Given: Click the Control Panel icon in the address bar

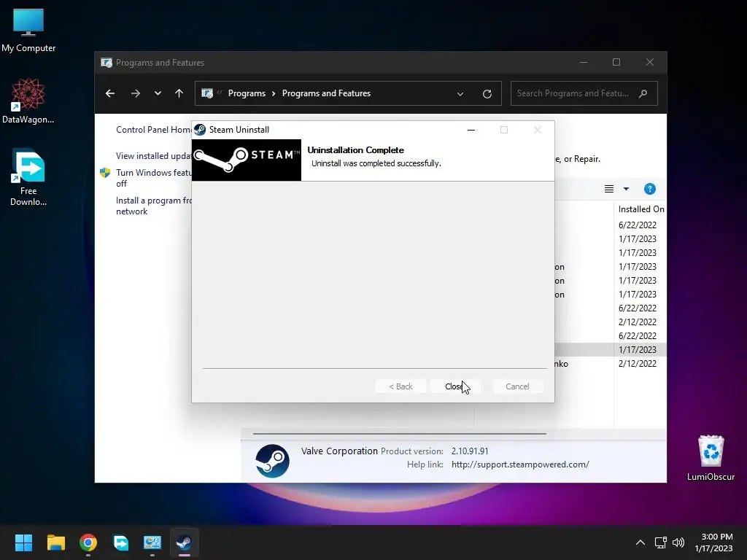Looking at the screenshot, I should (x=207, y=93).
